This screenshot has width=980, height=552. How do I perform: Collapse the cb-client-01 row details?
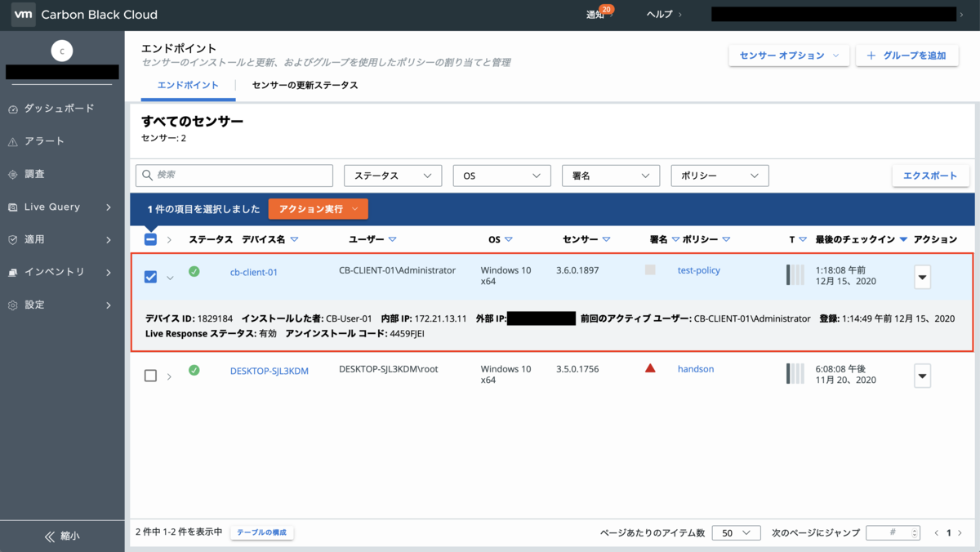point(170,278)
